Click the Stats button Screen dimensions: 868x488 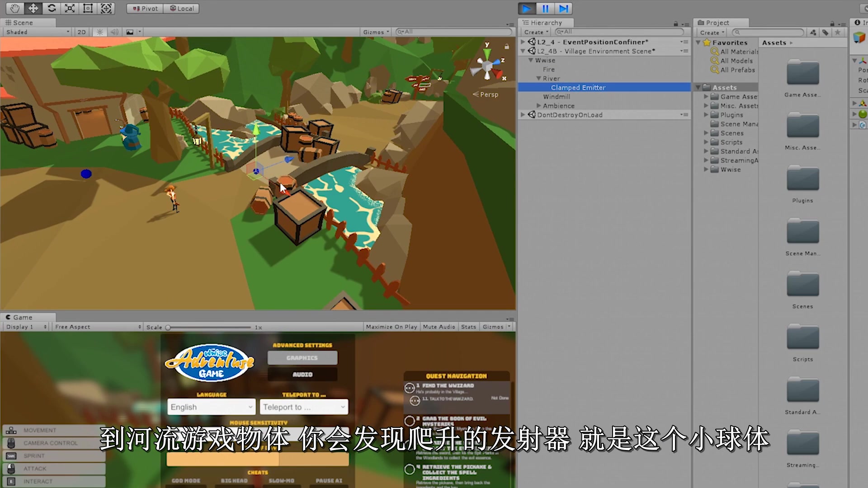pos(468,327)
